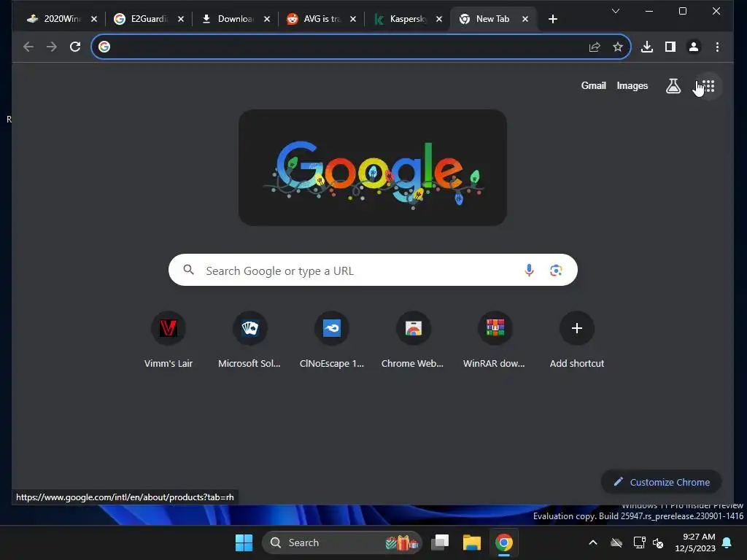747x560 pixels.
Task: Open WinRAR download shortcut
Action: point(495,340)
